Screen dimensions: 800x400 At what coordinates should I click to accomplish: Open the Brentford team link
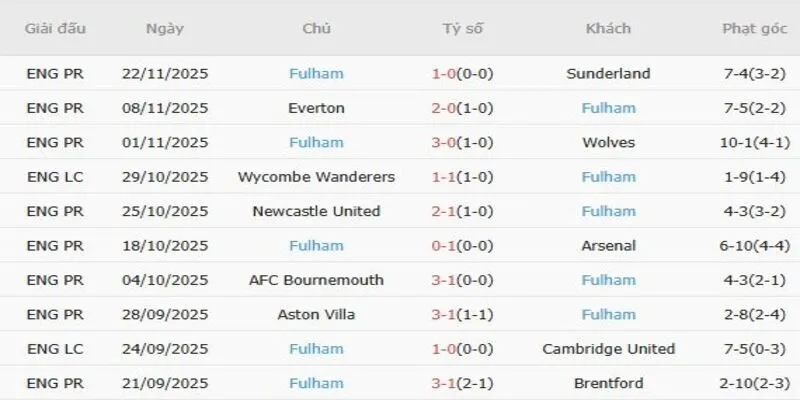(x=608, y=383)
